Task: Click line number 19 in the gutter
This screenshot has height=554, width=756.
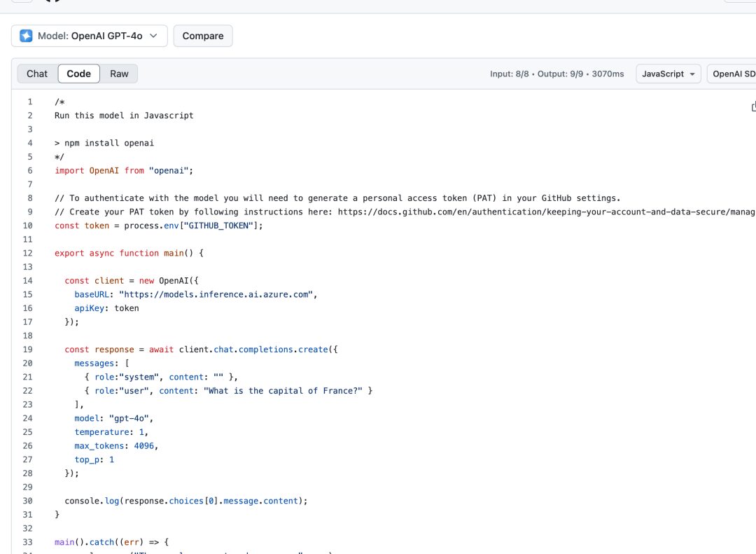Action: 28,349
